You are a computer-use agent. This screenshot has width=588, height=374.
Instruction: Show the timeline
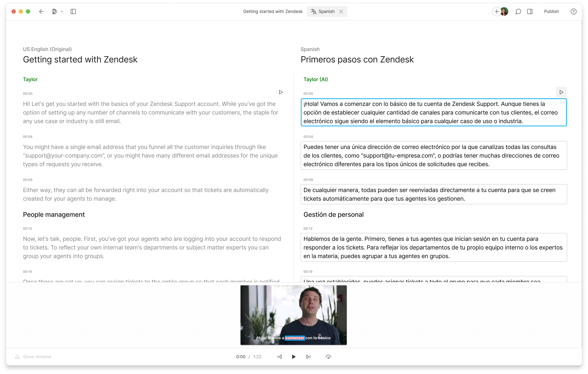37,357
